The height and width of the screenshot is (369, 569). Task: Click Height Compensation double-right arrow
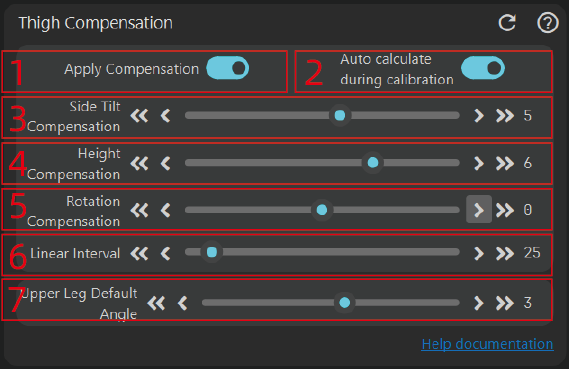505,163
